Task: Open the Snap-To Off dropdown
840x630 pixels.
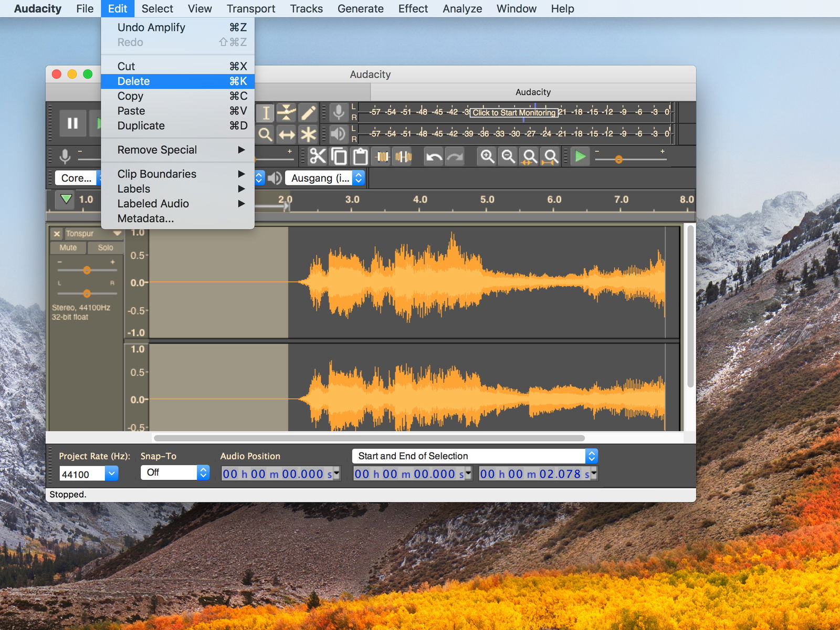Action: pos(175,472)
